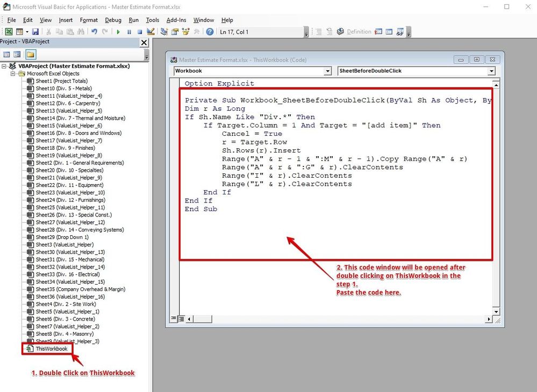Click the Break pause icon
The width and height of the screenshot is (537, 392).
[129, 32]
